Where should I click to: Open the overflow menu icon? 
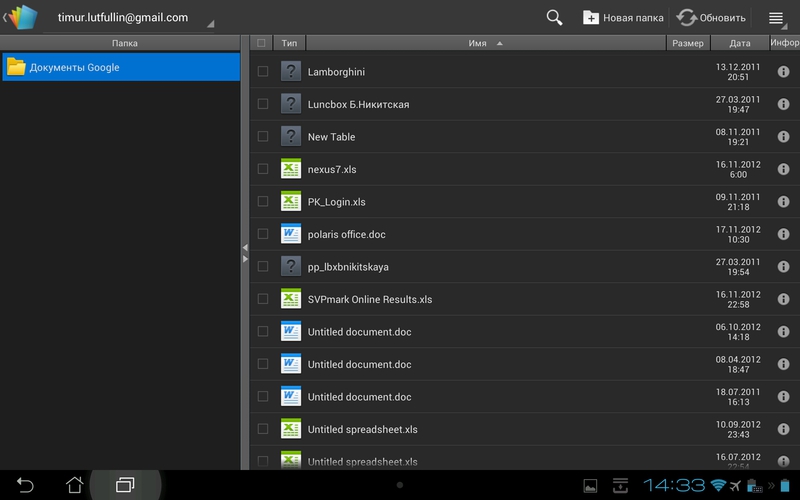coord(777,18)
